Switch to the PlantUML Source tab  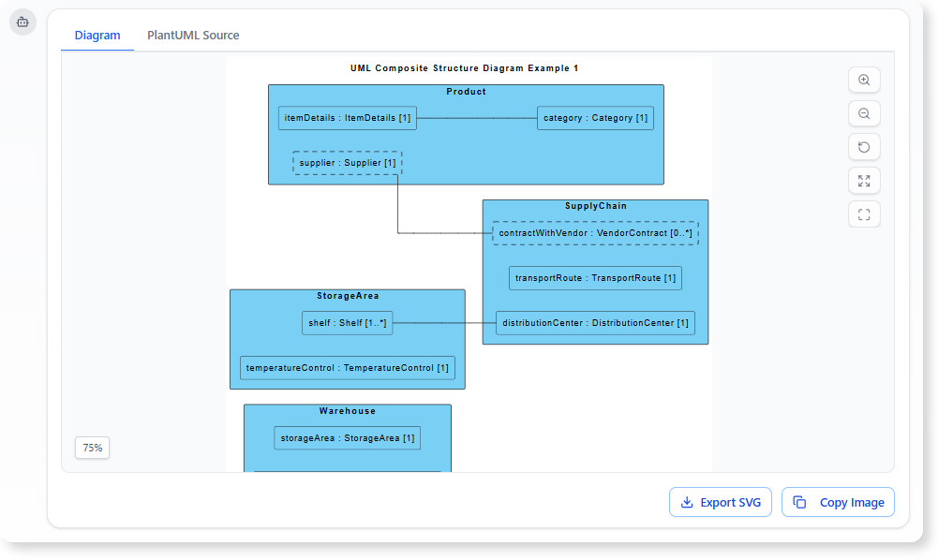pos(192,35)
